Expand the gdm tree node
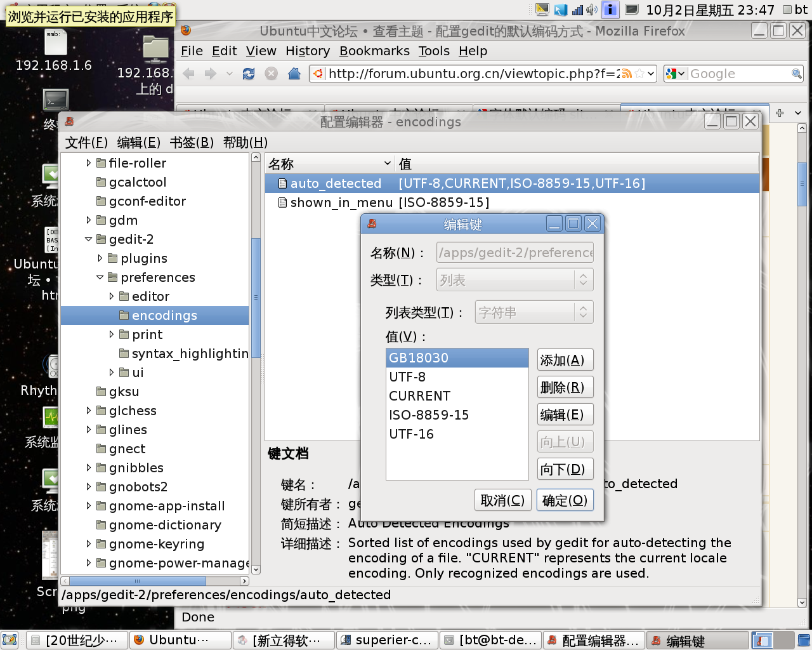The width and height of the screenshot is (812, 650). click(88, 220)
